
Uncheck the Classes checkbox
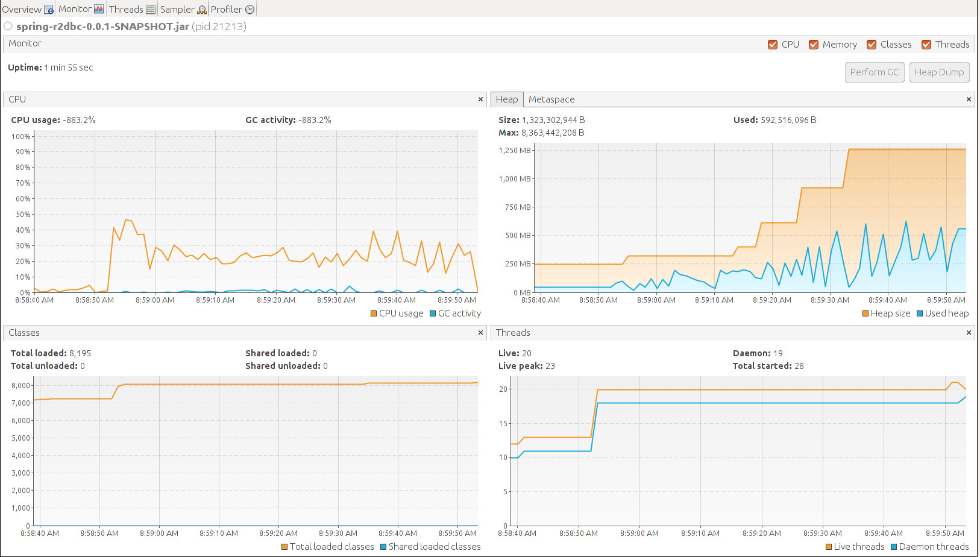tap(872, 45)
